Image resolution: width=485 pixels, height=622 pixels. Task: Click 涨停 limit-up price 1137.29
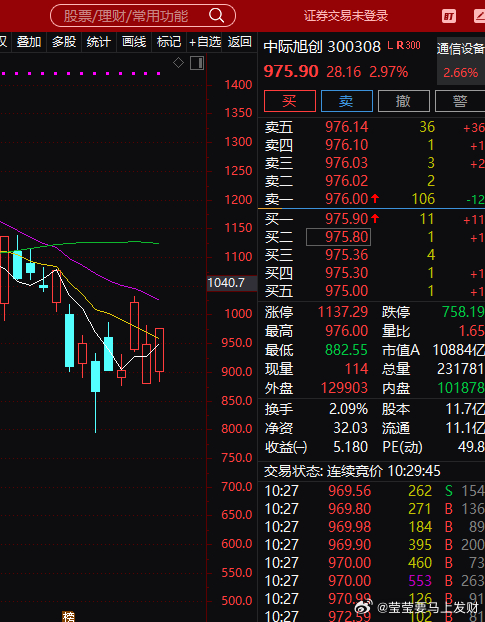point(343,312)
